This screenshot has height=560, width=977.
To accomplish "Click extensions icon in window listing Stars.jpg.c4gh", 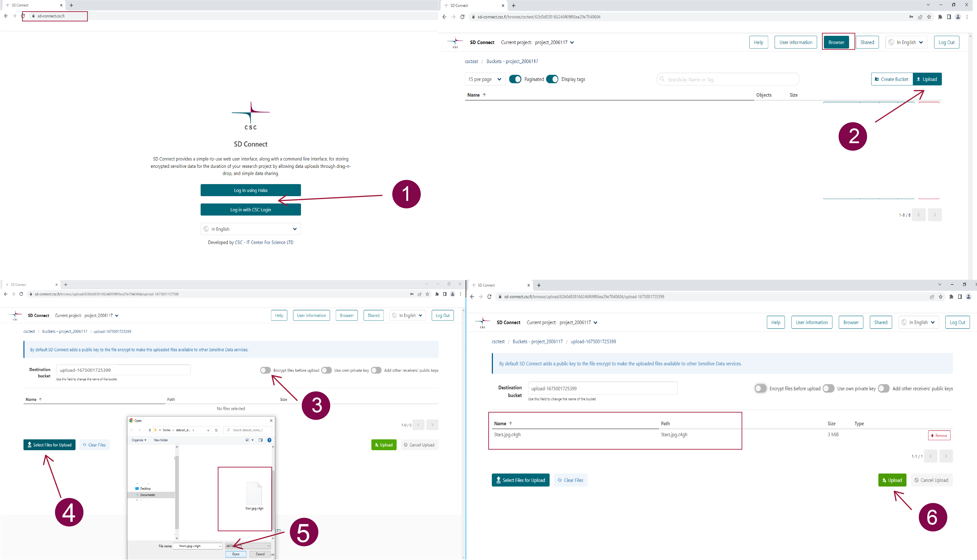I will tap(951, 297).
